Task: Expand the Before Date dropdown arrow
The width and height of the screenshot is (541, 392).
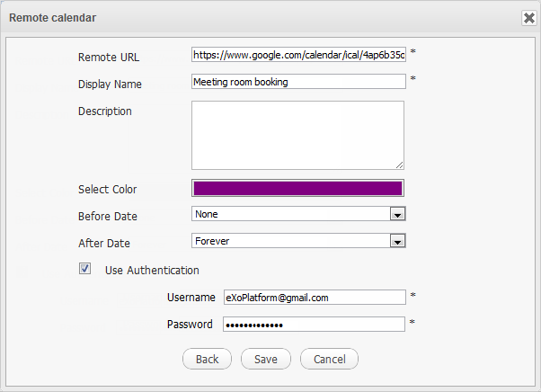Action: click(395, 214)
